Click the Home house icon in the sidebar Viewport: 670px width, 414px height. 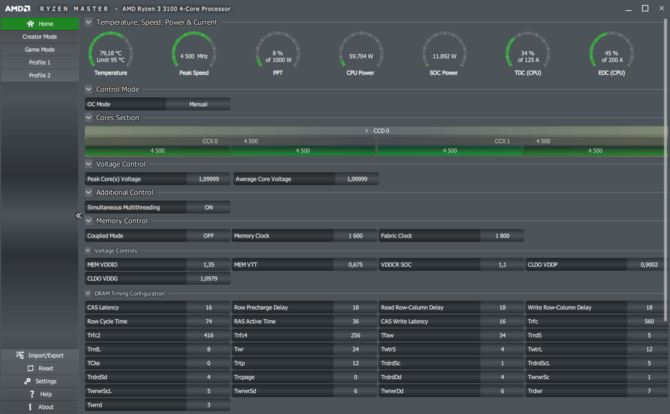pos(30,23)
